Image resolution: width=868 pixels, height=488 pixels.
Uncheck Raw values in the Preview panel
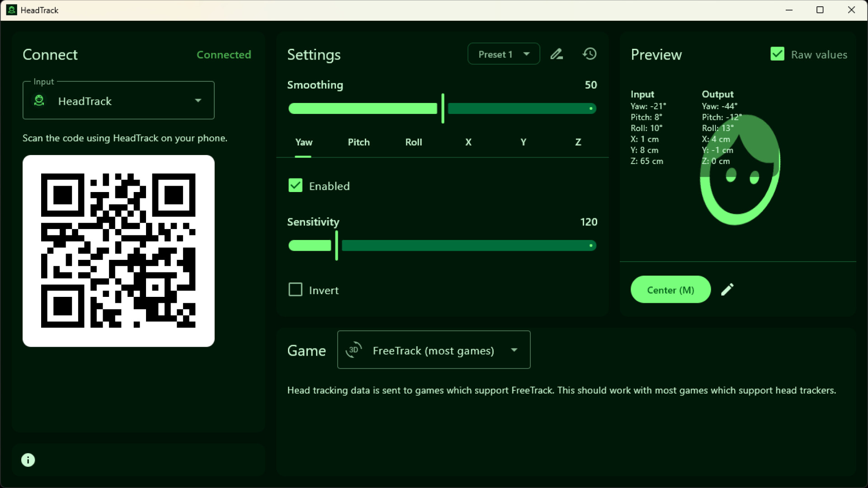pyautogui.click(x=777, y=54)
